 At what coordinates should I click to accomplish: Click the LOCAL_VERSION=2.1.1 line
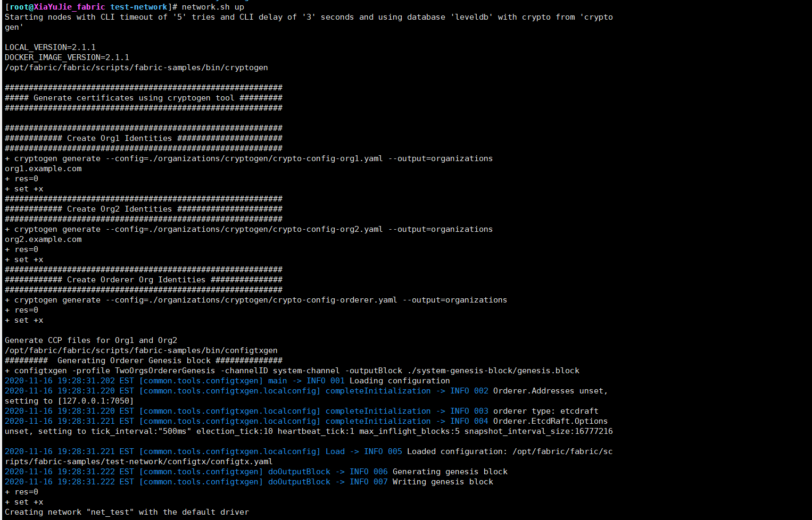pyautogui.click(x=50, y=47)
